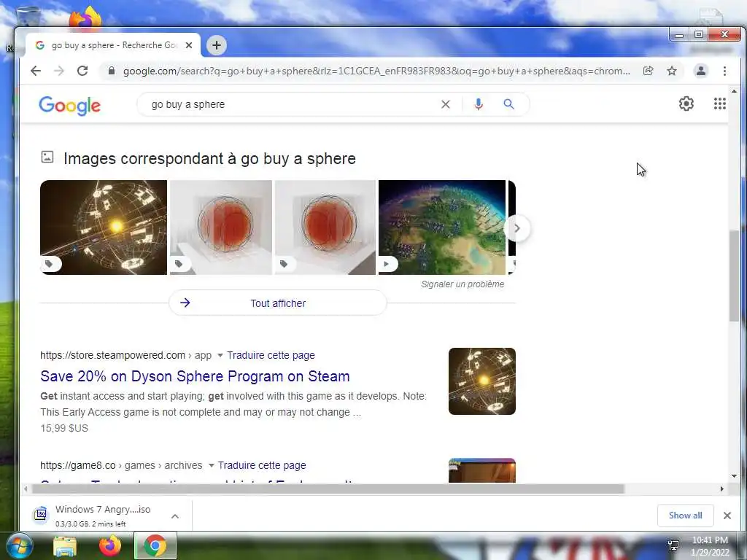The width and height of the screenshot is (747, 560).
Task: Share this page via address bar icon
Action: pyautogui.click(x=648, y=71)
